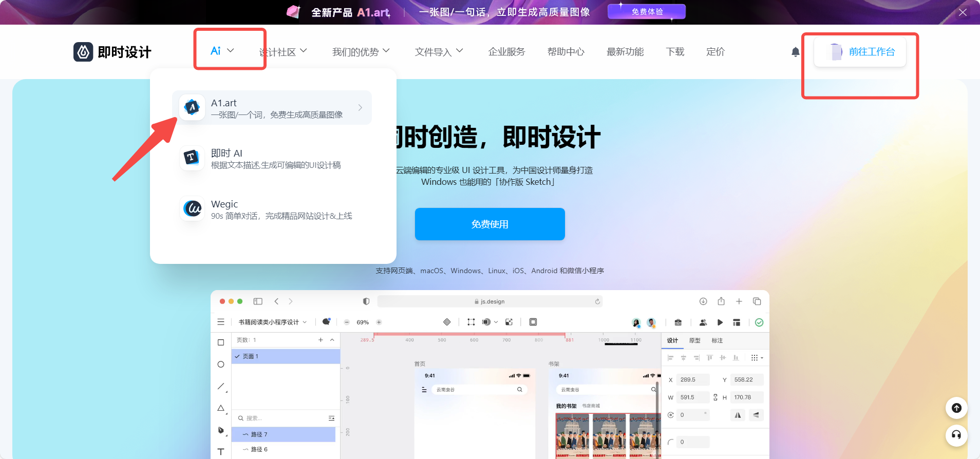Select the text T tool
The height and width of the screenshot is (459, 980).
[221, 452]
